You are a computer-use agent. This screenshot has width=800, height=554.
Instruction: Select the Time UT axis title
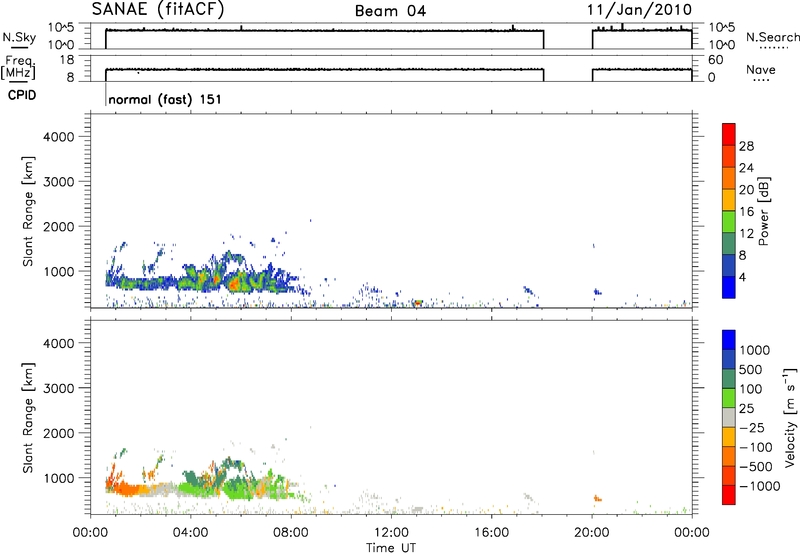391,548
